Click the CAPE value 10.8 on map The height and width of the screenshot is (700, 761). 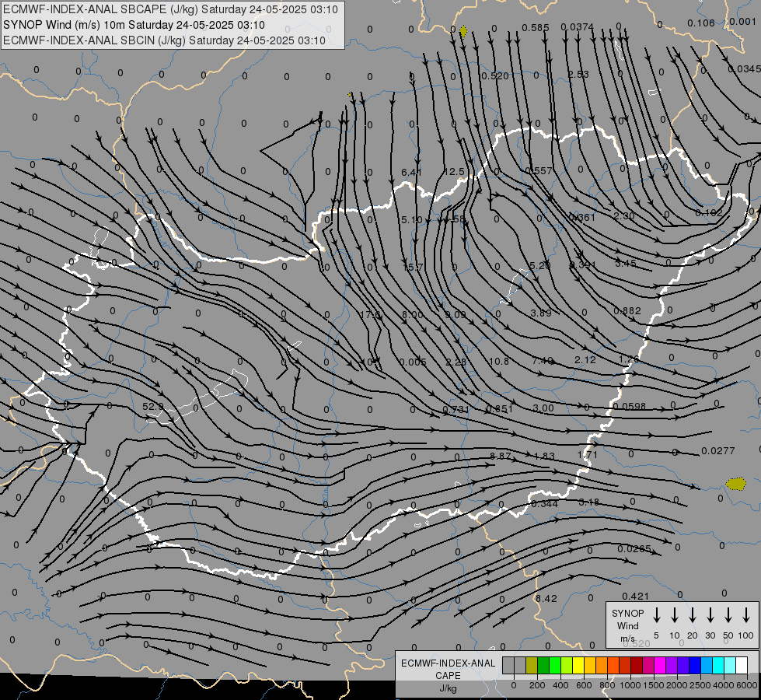click(x=499, y=361)
